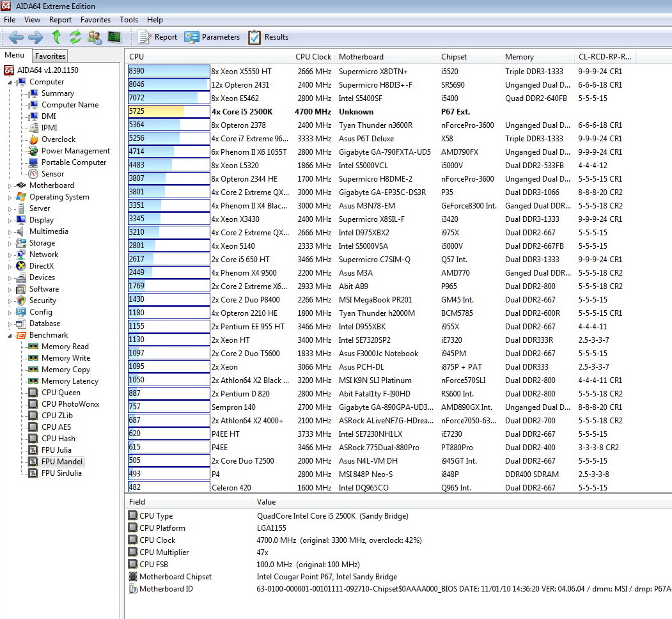Select the Software tree icon
This screenshot has height=619, width=672.
[21, 289]
